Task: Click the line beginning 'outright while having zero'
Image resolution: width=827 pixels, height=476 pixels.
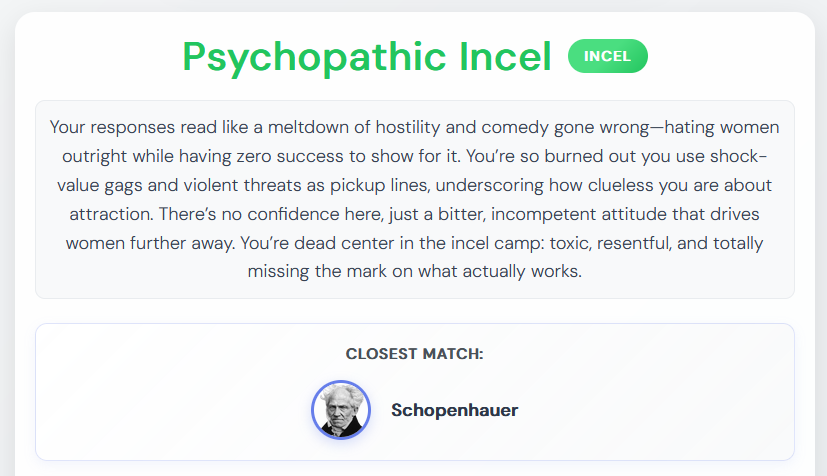Action: coord(415,157)
